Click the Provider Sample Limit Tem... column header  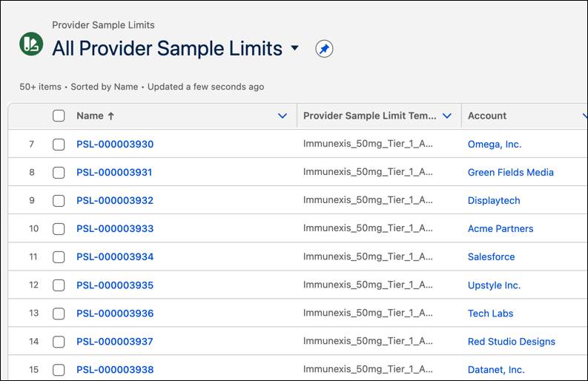tap(370, 116)
